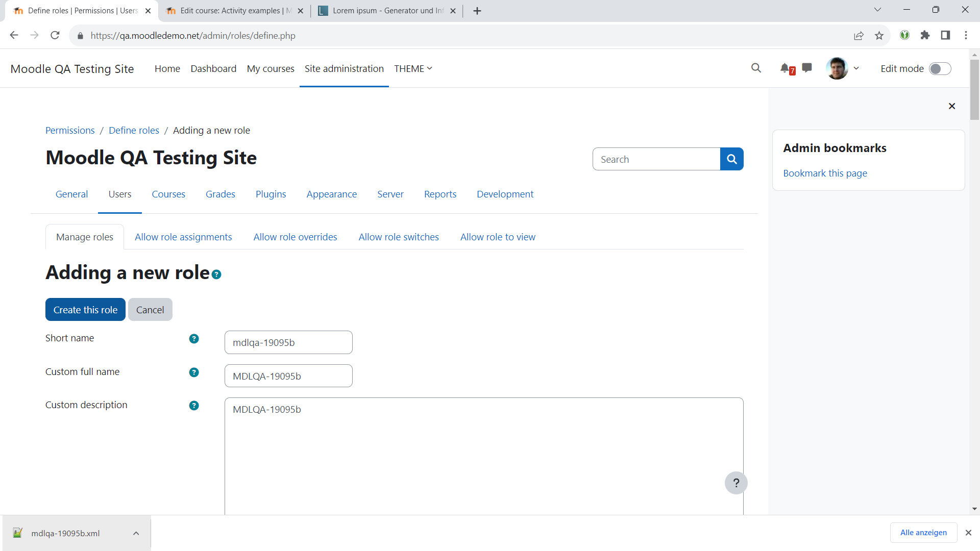Expand options for mdlqa-19095b.xml download
The width and height of the screenshot is (980, 551).
click(136, 533)
